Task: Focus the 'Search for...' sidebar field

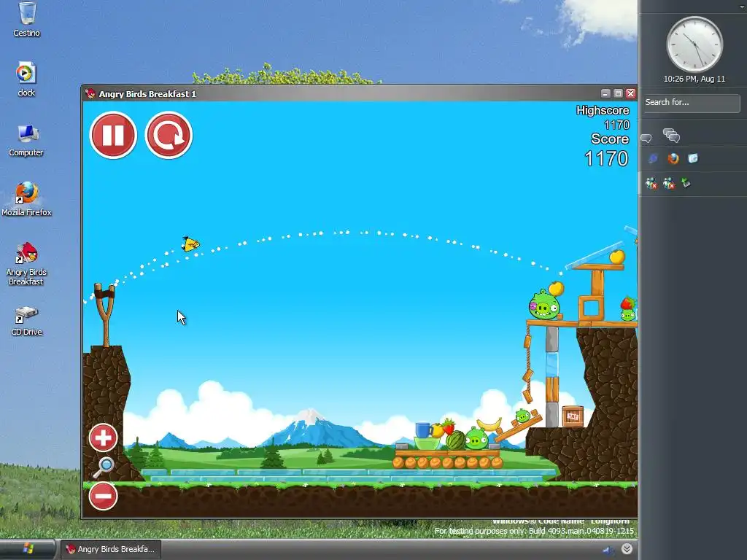Action: point(692,102)
